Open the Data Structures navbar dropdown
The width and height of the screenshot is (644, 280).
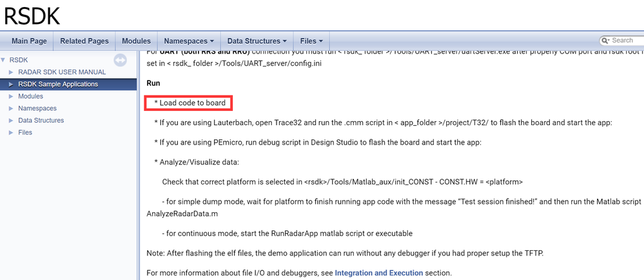click(257, 41)
